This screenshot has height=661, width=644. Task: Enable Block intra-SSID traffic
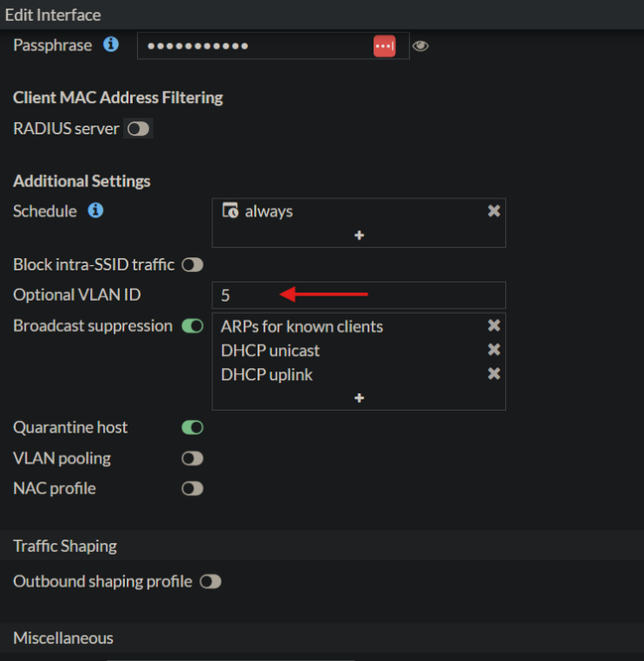(193, 265)
